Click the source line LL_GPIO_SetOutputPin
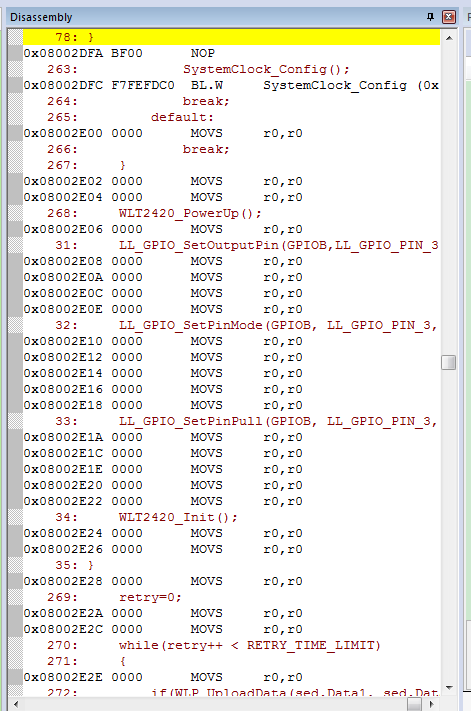Viewport: 471px width, 711px height. [x=278, y=245]
